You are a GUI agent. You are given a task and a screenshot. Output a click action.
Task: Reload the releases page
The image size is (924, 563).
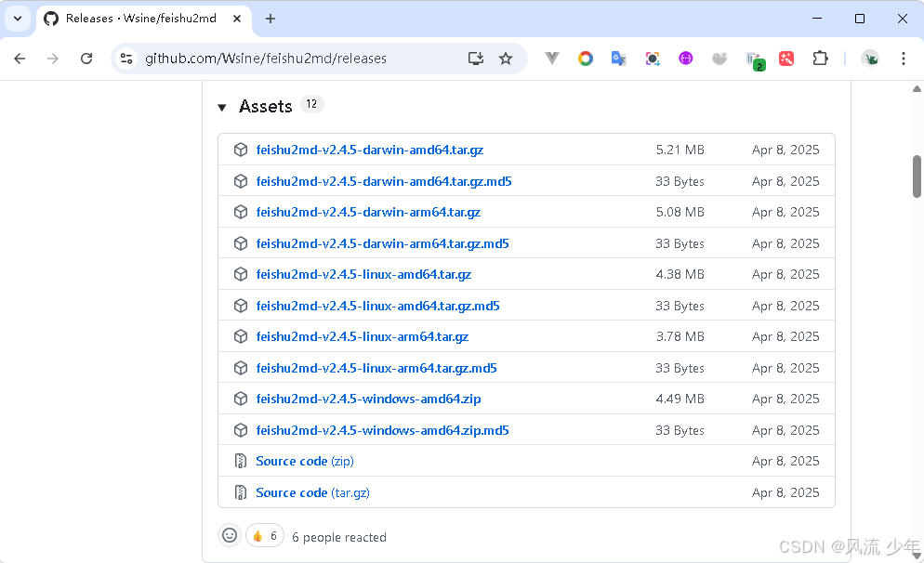click(x=86, y=59)
